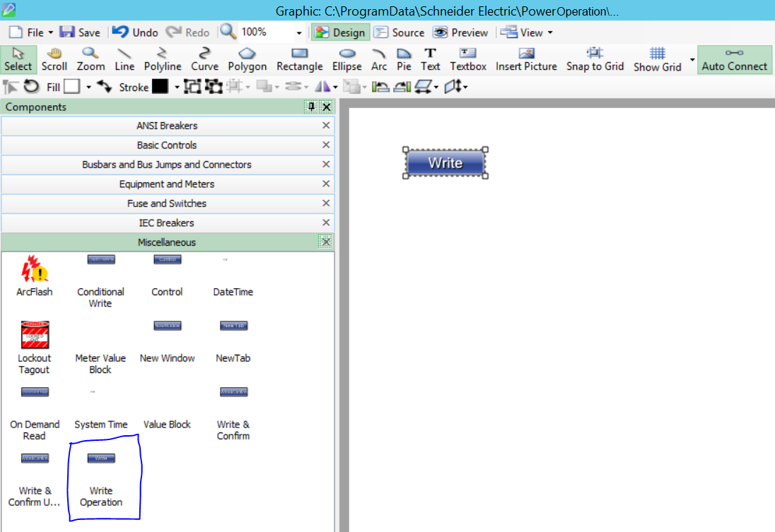Click the Undo button
This screenshot has height=532, width=775.
point(136,32)
